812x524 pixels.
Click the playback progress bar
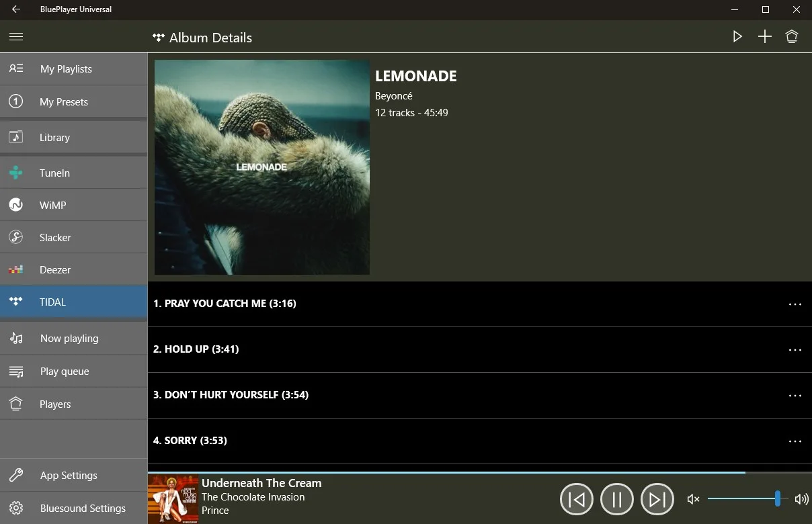pos(479,472)
